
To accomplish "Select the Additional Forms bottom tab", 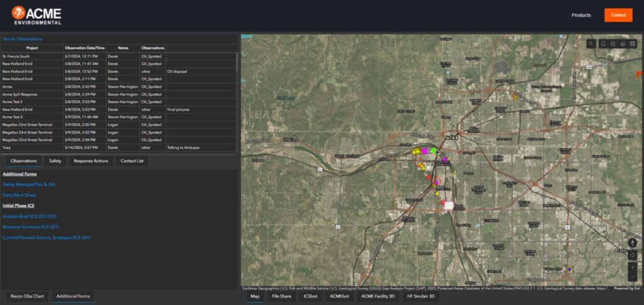I will 73,296.
